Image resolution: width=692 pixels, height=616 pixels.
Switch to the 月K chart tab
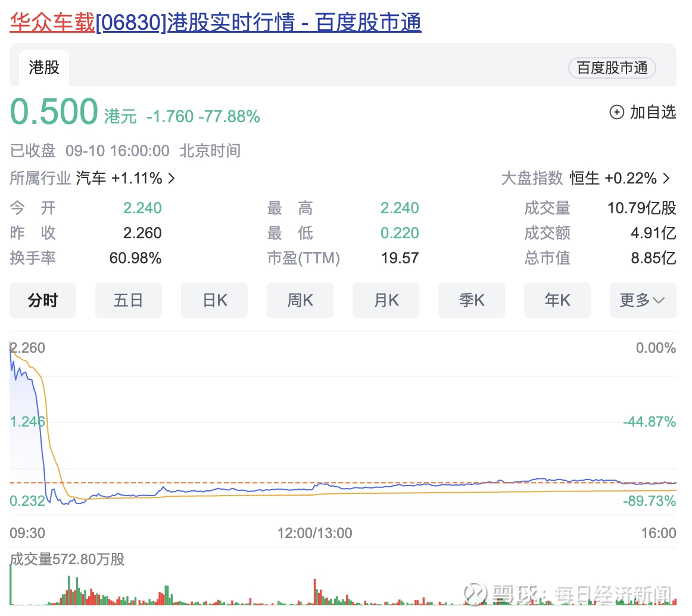pos(386,300)
